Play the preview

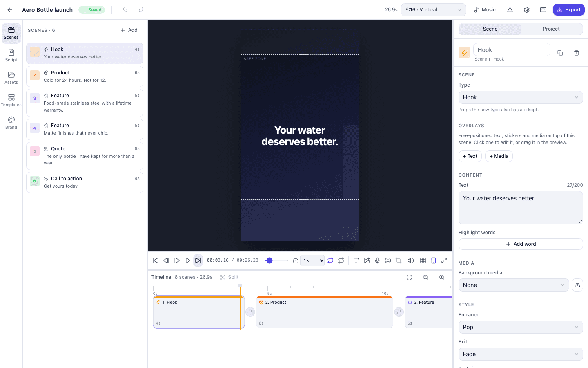pos(177,260)
